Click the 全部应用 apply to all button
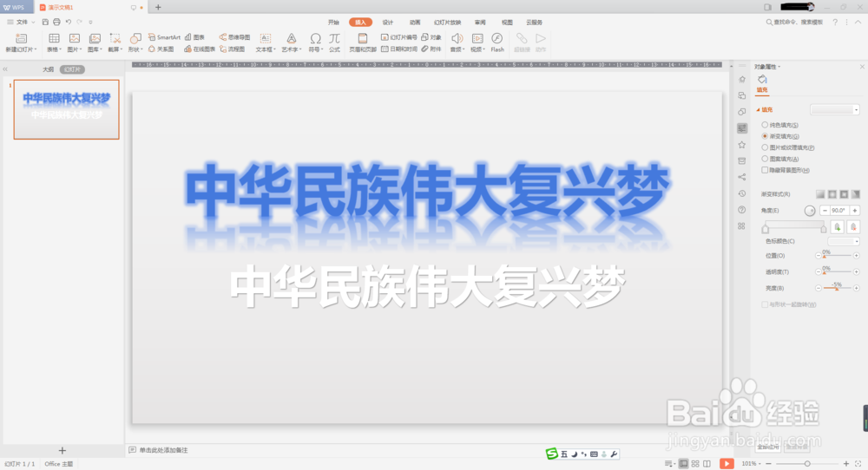 point(768,447)
